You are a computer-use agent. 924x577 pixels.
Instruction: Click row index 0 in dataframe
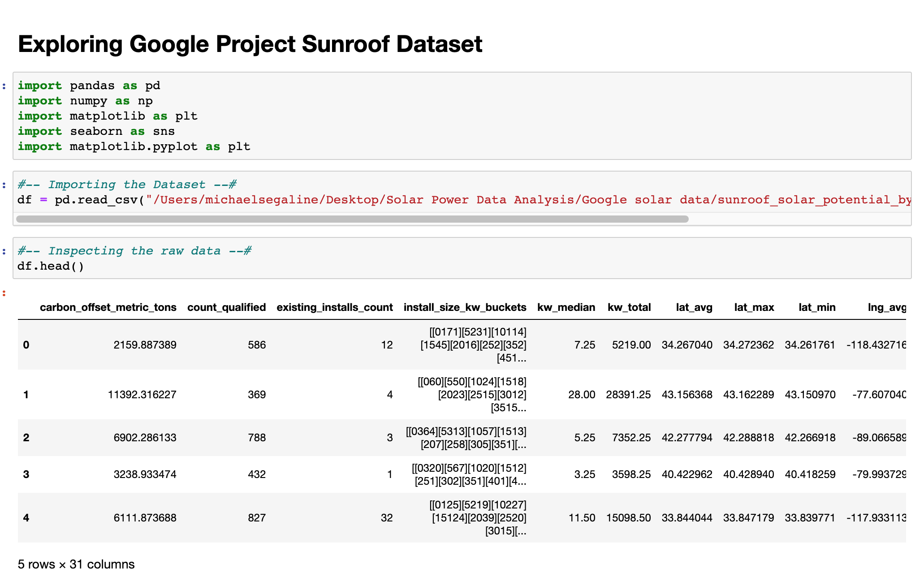click(26, 344)
